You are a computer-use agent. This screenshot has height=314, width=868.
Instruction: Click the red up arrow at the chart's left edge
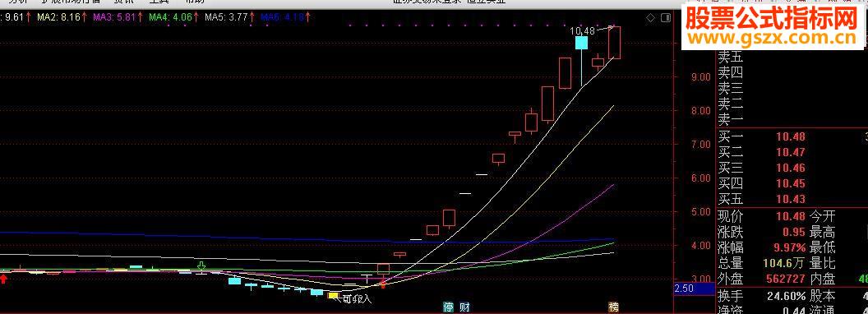tap(3, 278)
